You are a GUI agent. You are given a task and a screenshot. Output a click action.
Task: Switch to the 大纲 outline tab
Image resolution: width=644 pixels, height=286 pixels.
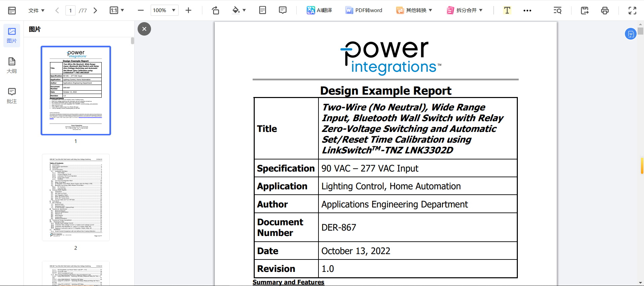click(12, 66)
